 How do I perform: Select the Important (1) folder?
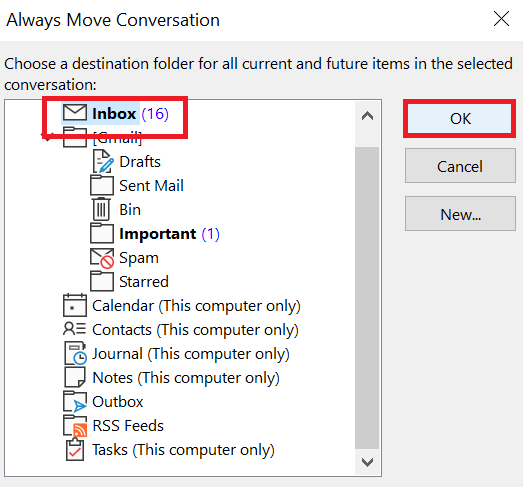169,234
